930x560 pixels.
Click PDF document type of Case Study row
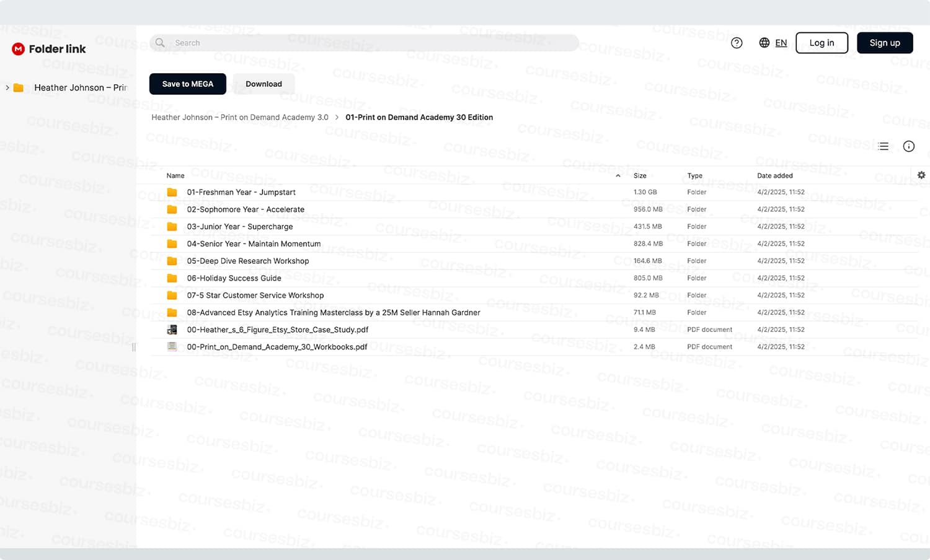[x=709, y=330]
